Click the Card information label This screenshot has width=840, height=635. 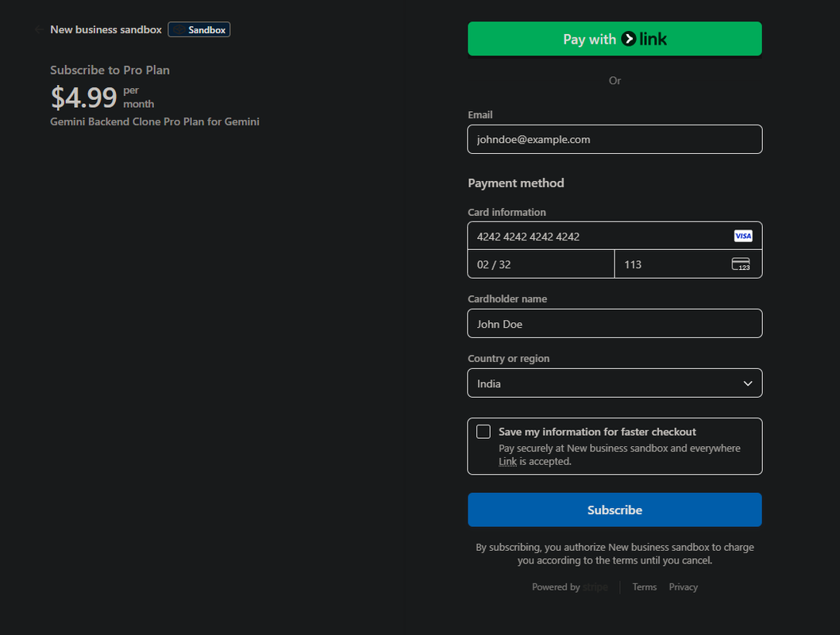(507, 212)
